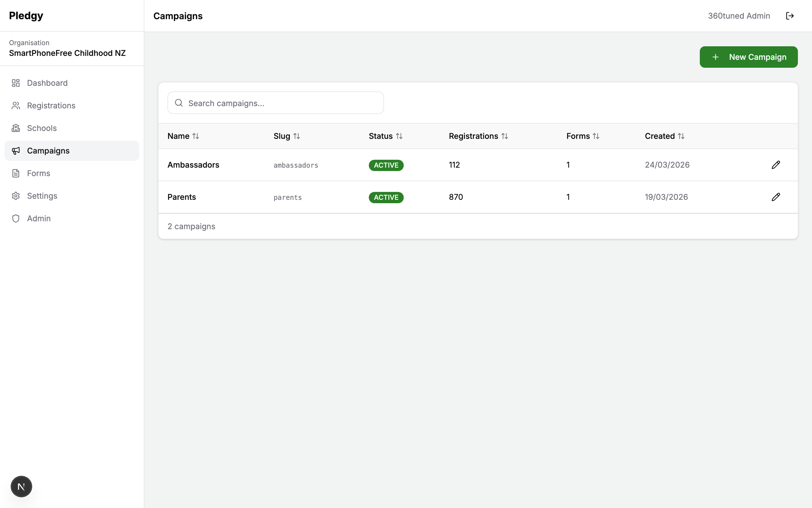Screen dimensions: 812x508
Task: Click the Settings gear icon
Action: 16,196
